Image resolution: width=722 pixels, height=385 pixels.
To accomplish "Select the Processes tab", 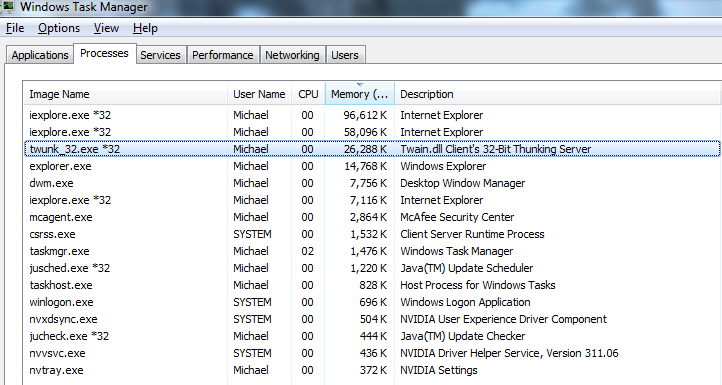I will click(x=105, y=53).
